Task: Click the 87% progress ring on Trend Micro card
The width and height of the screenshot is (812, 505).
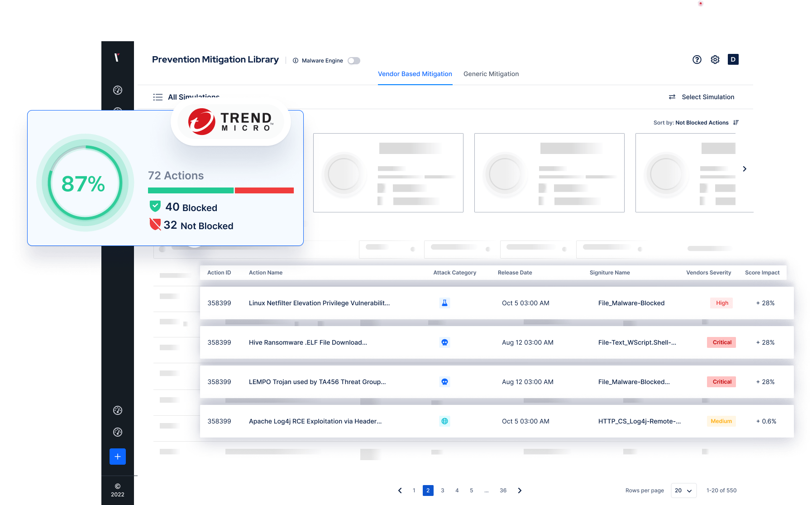Action: point(84,183)
